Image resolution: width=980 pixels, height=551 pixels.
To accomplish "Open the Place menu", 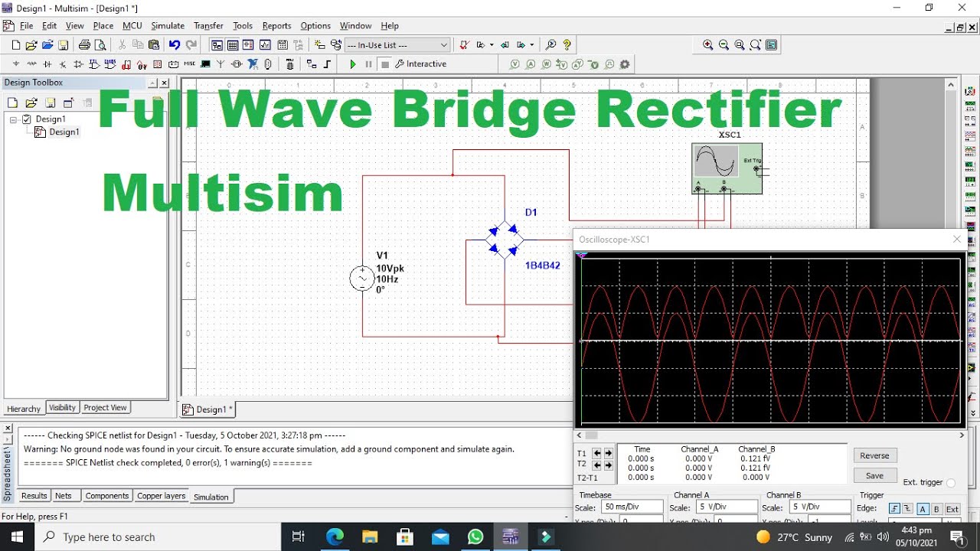I will tap(103, 26).
